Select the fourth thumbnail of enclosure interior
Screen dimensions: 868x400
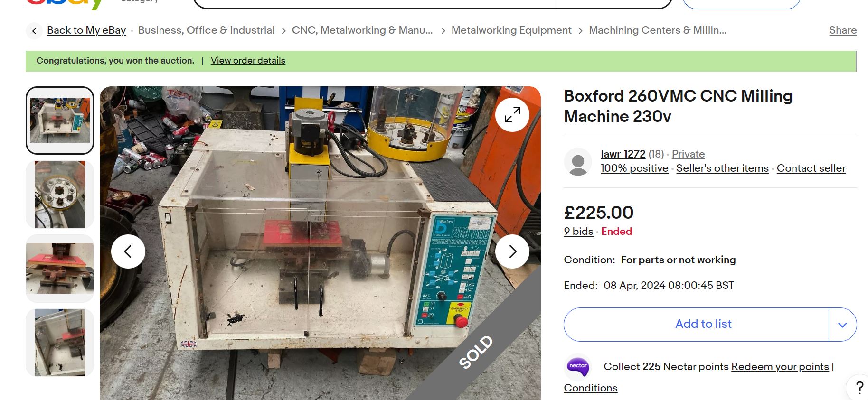click(x=60, y=343)
